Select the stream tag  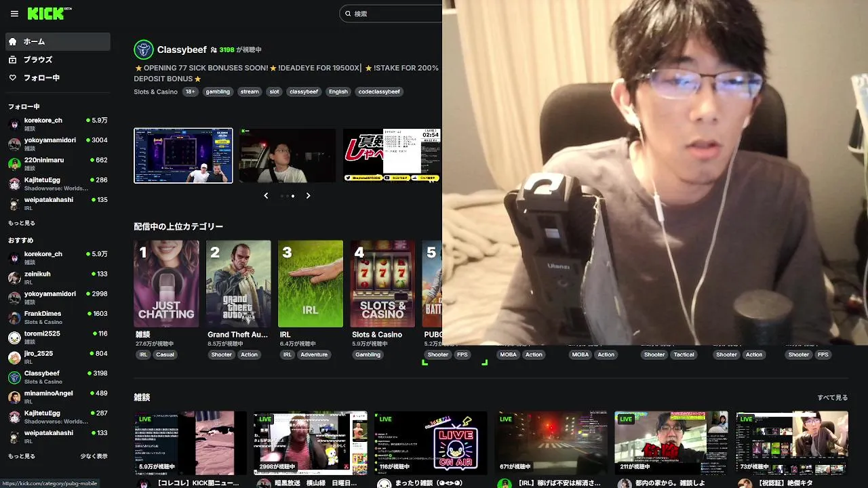(250, 91)
